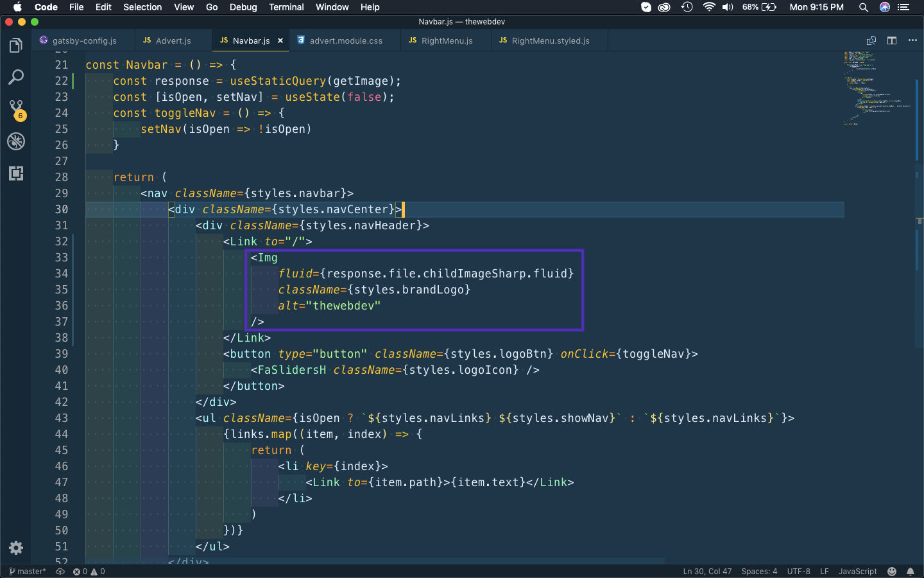This screenshot has height=578, width=924.
Task: Open the More Actions ellipsis menu in the editor
Action: [x=912, y=40]
